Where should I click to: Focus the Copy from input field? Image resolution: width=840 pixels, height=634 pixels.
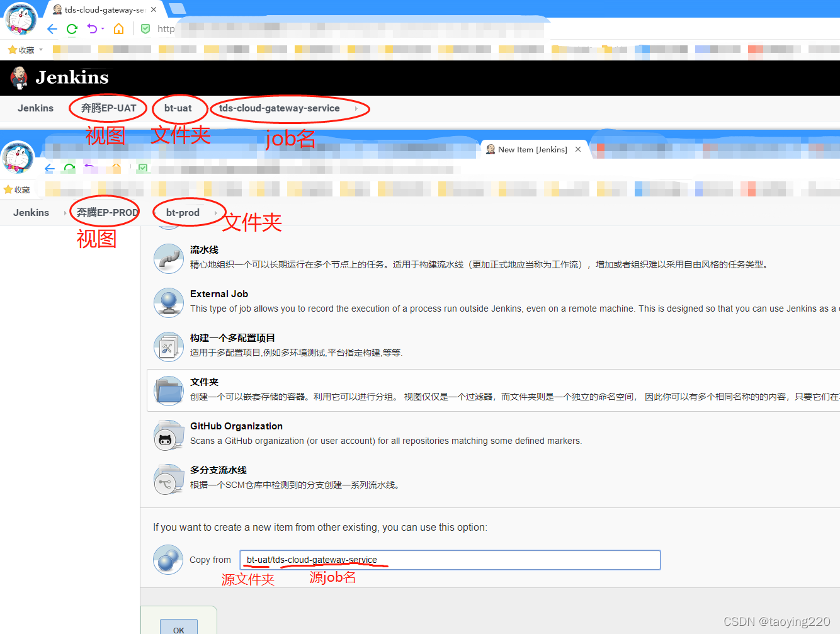pyautogui.click(x=450, y=560)
